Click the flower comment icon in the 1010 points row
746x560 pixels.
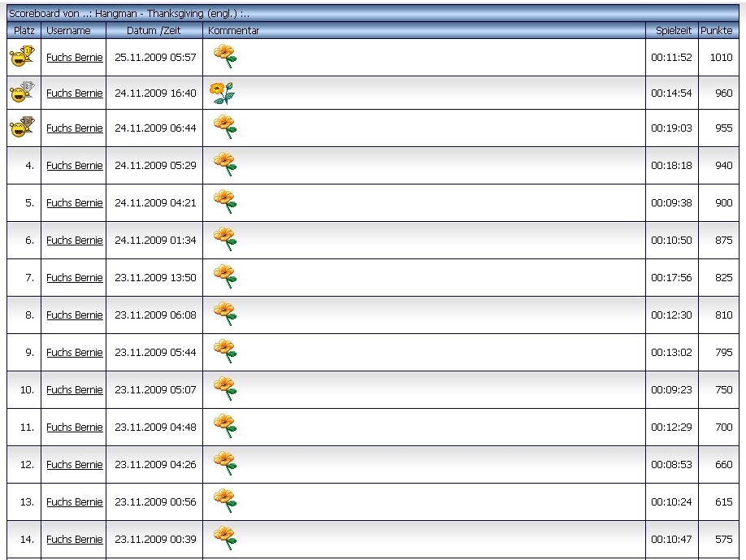(225, 56)
